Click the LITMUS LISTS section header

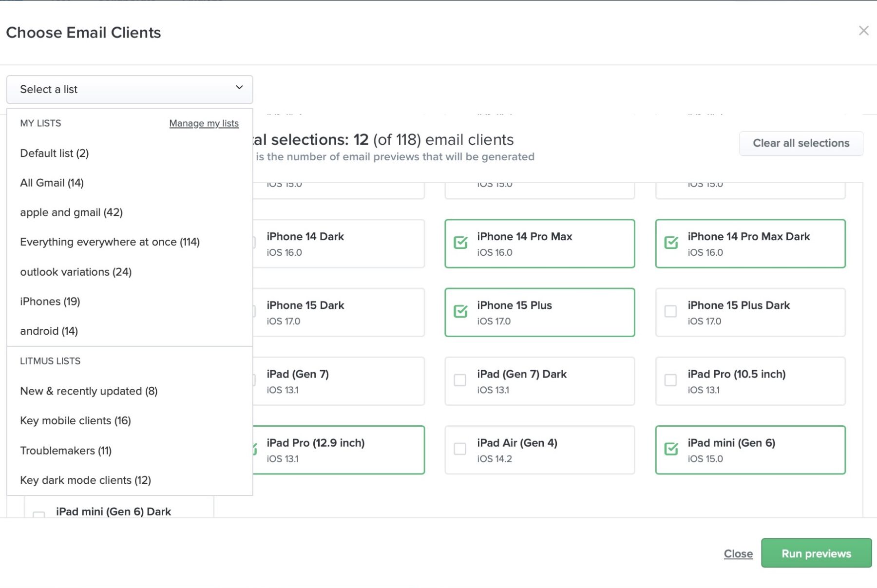coord(50,361)
